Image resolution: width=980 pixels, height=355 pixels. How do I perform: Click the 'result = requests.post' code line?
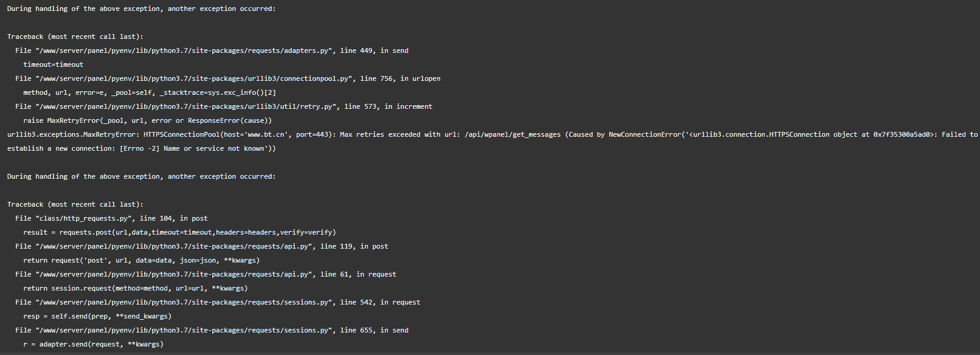pyautogui.click(x=179, y=232)
